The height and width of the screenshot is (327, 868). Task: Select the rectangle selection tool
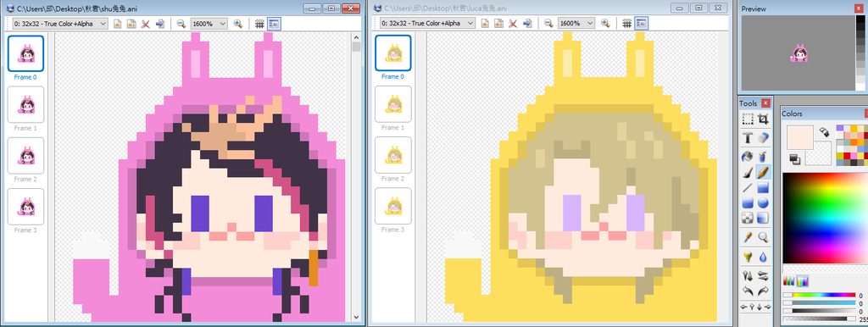748,119
